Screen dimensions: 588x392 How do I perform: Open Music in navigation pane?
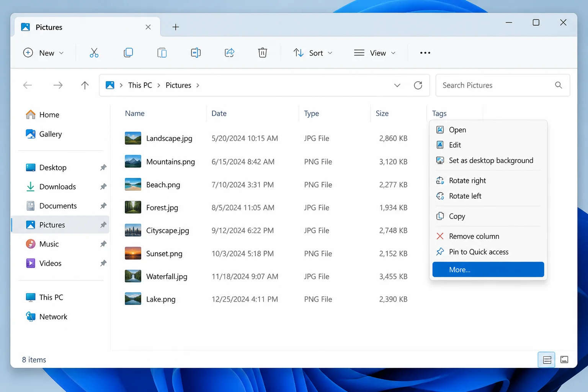point(49,244)
